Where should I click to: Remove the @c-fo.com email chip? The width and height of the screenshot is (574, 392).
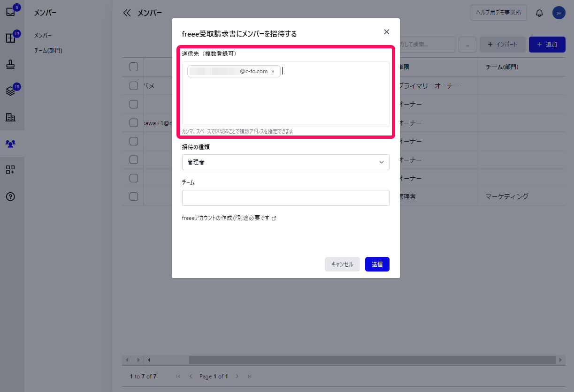pos(273,72)
